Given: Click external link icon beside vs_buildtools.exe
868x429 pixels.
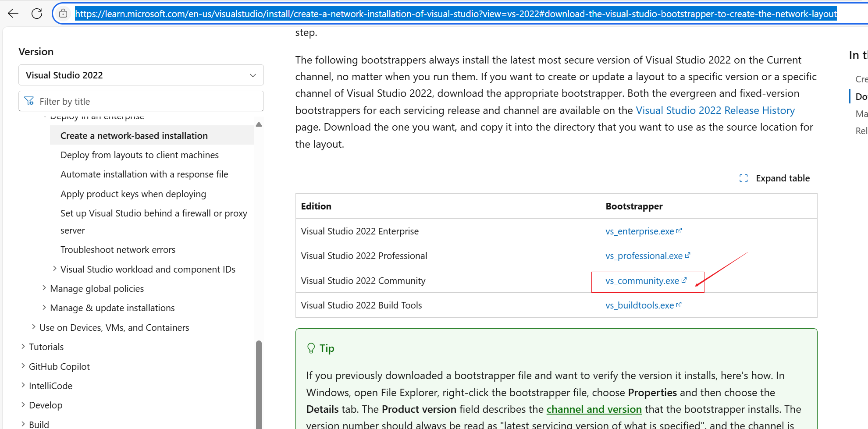Looking at the screenshot, I should click(679, 305).
